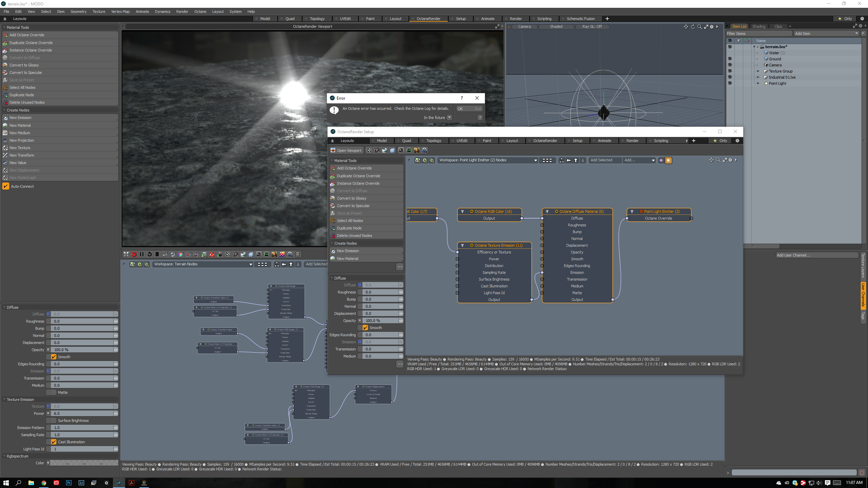Click the Mona Lisa image icon in the render toolbar

pos(274,254)
